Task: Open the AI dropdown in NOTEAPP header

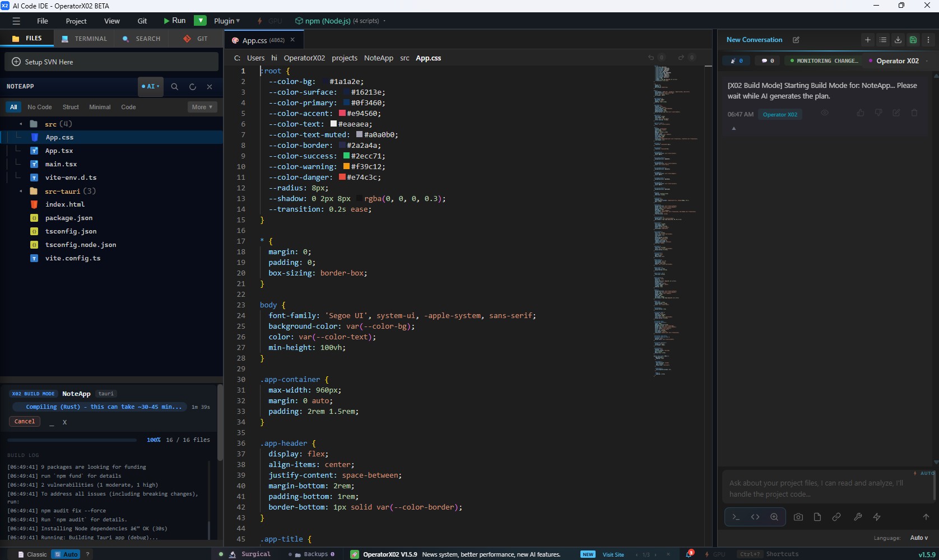Action: click(151, 87)
